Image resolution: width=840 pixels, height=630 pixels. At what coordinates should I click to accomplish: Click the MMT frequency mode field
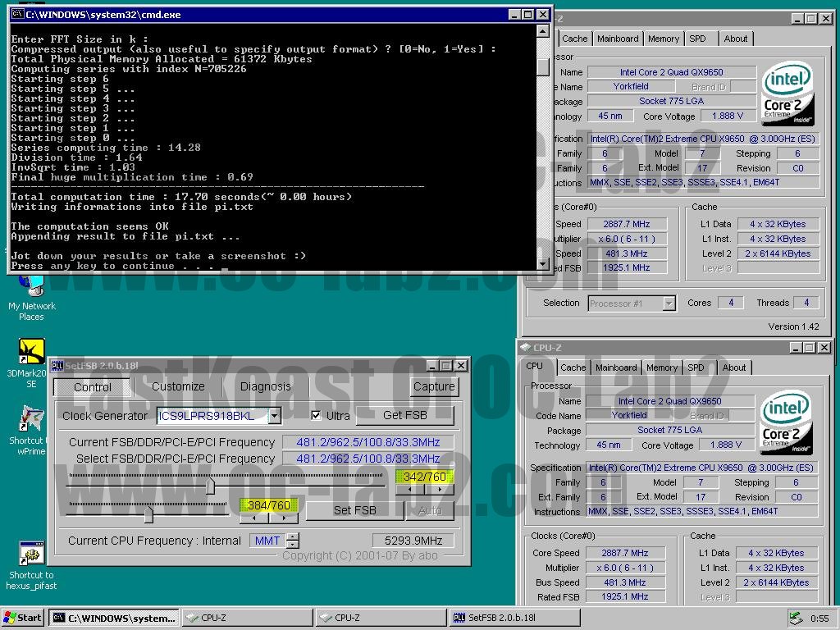tap(268, 541)
